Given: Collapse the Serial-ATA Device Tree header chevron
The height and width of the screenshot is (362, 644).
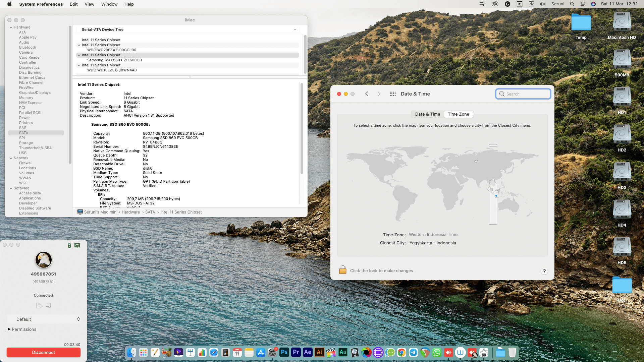Looking at the screenshot, I should pyautogui.click(x=295, y=29).
